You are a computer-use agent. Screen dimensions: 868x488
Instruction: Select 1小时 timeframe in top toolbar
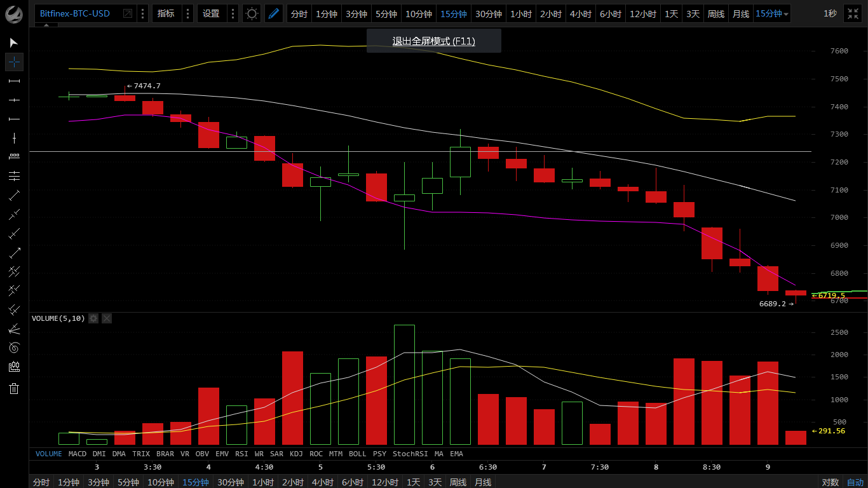tap(521, 13)
